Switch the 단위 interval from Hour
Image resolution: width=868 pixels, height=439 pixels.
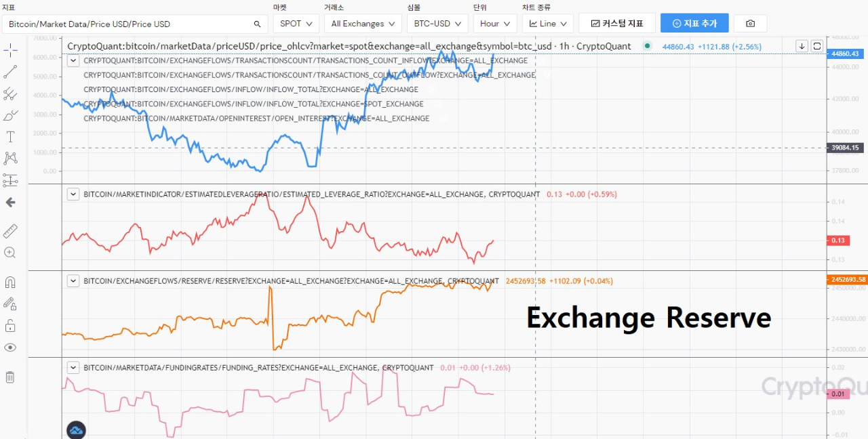point(494,22)
